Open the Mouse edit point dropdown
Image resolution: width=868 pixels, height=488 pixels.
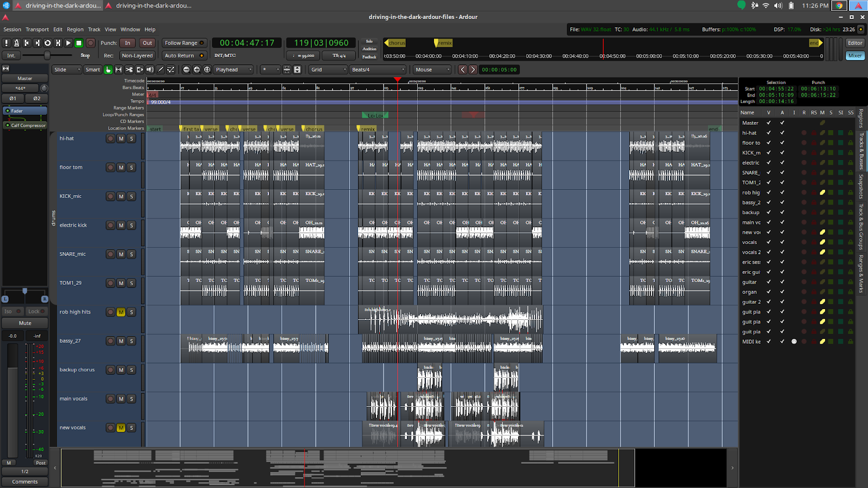tap(432, 69)
